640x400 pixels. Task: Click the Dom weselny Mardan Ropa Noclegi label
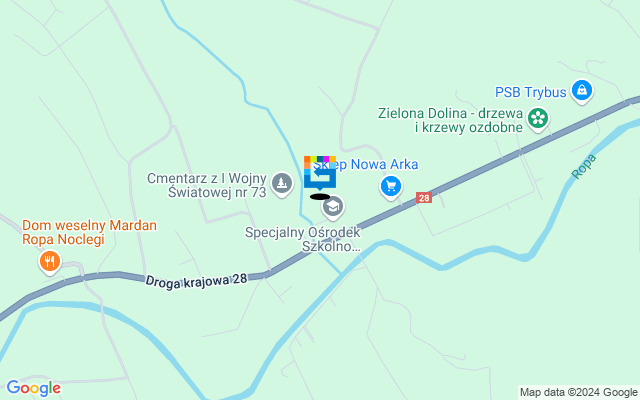click(89, 232)
